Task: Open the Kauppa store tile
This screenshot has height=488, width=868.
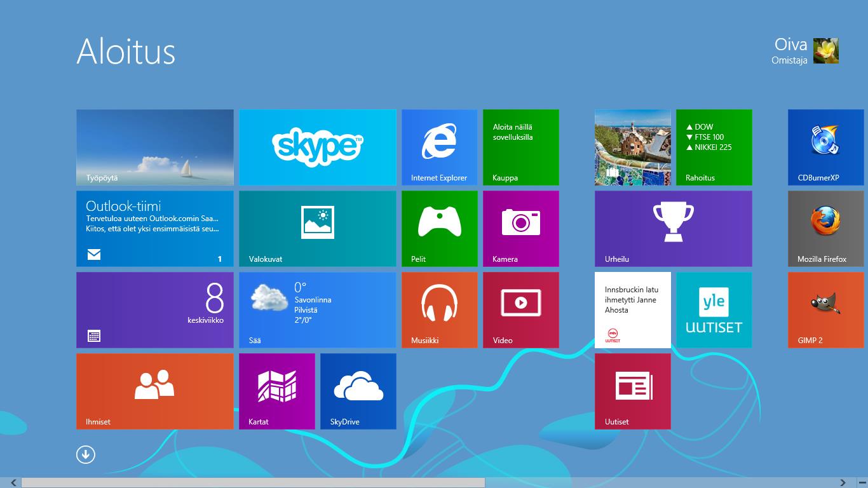Action: (521, 147)
